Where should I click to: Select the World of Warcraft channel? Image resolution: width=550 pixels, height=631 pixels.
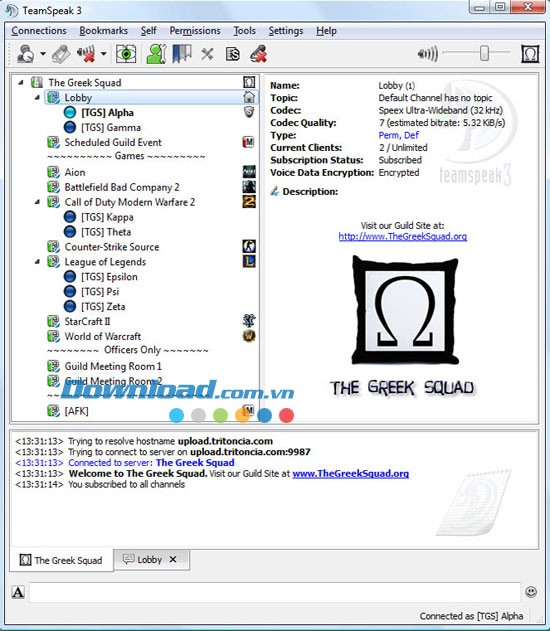[103, 336]
